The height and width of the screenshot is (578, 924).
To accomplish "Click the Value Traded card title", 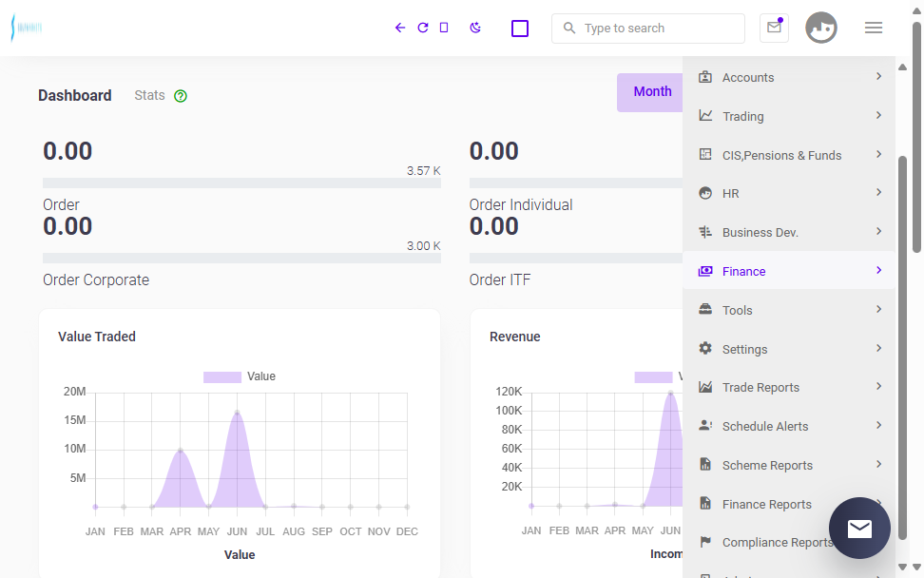I will pos(97,337).
